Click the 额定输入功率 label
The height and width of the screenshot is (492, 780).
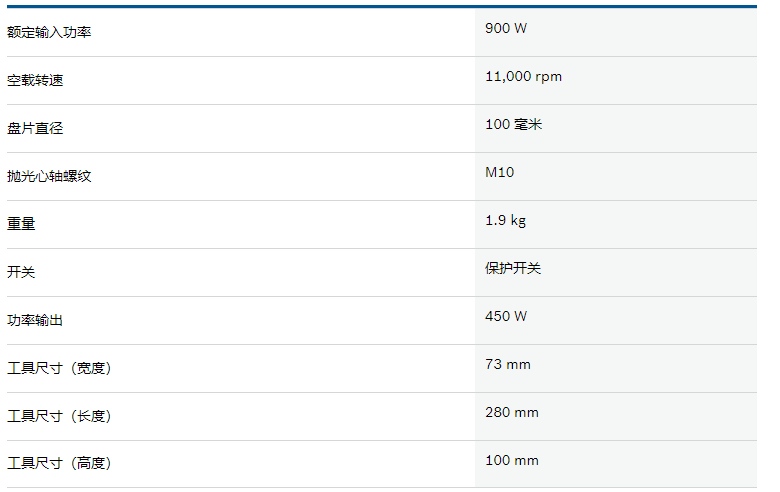(x=49, y=32)
